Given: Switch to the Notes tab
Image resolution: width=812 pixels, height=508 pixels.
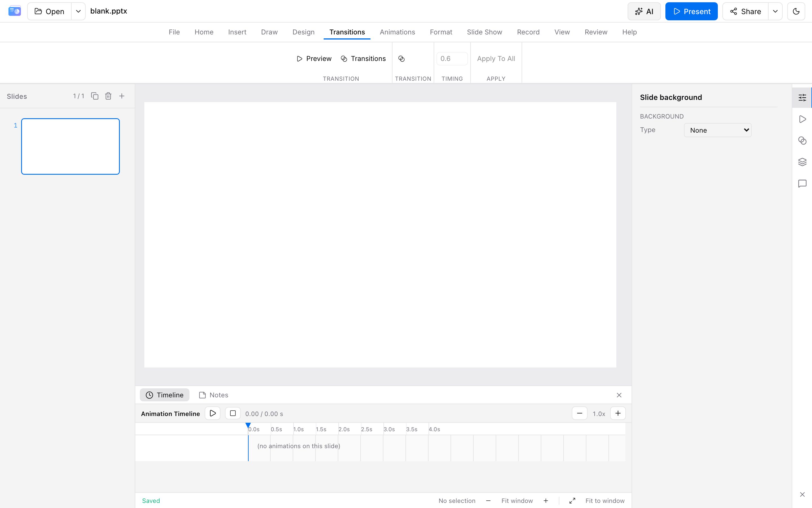Looking at the screenshot, I should tap(214, 395).
